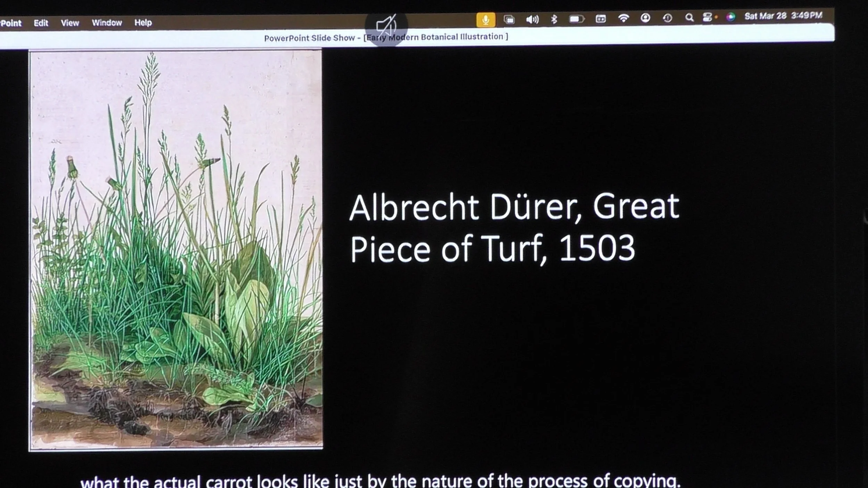Image resolution: width=868 pixels, height=488 pixels.
Task: Open Control Center from menu bar
Action: (708, 17)
